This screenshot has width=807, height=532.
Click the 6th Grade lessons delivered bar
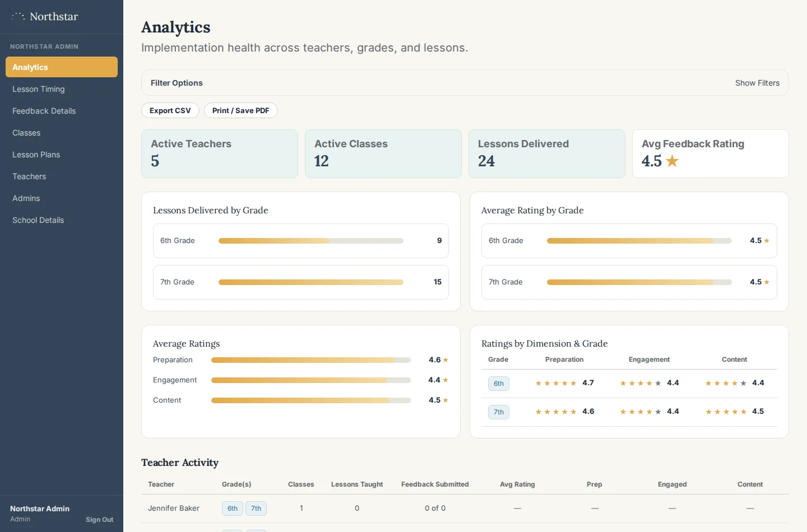coord(311,241)
